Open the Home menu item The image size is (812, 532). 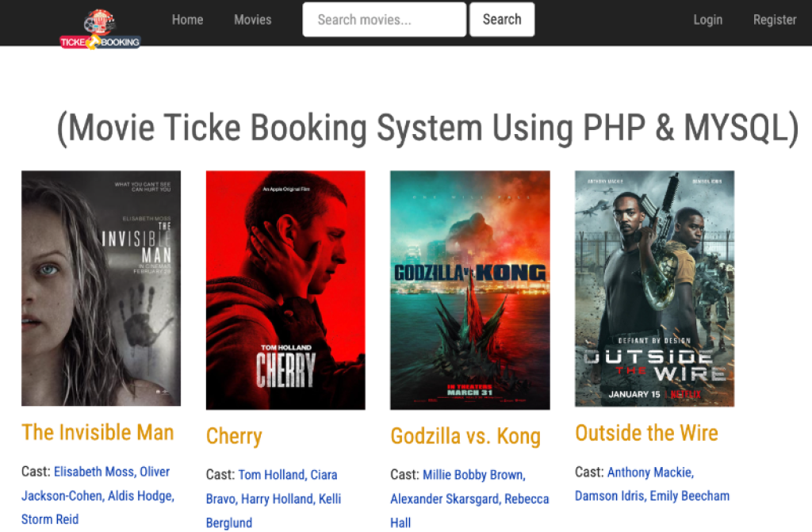point(187,20)
